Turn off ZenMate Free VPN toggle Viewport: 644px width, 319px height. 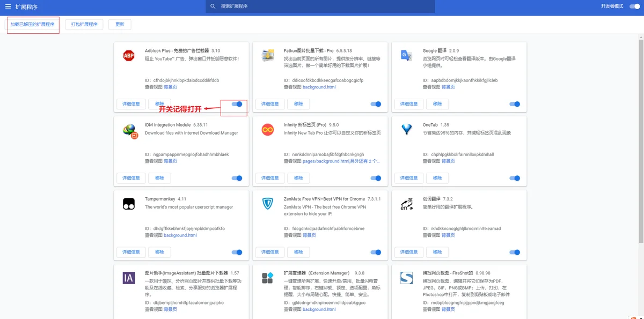(376, 252)
